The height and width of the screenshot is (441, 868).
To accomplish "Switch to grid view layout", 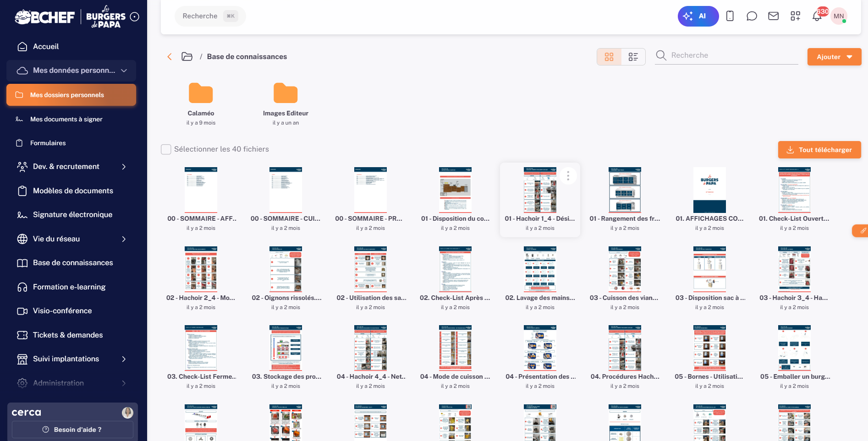I will (x=609, y=57).
